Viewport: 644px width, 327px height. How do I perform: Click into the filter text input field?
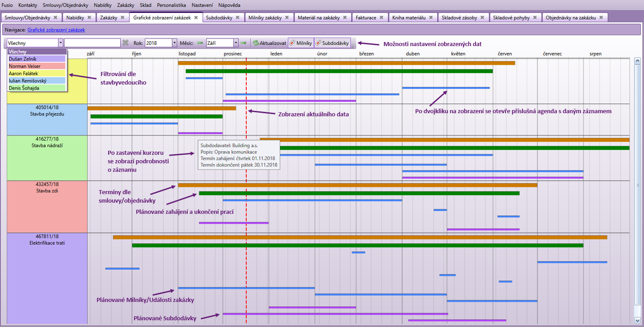point(92,43)
